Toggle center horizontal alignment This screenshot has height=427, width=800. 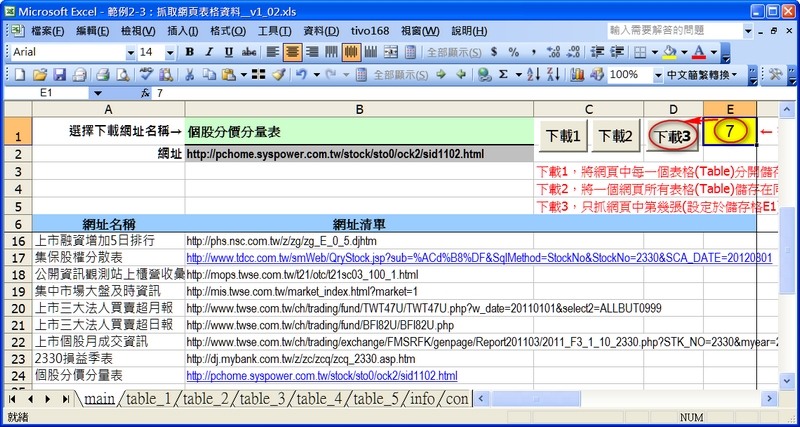tap(292, 52)
